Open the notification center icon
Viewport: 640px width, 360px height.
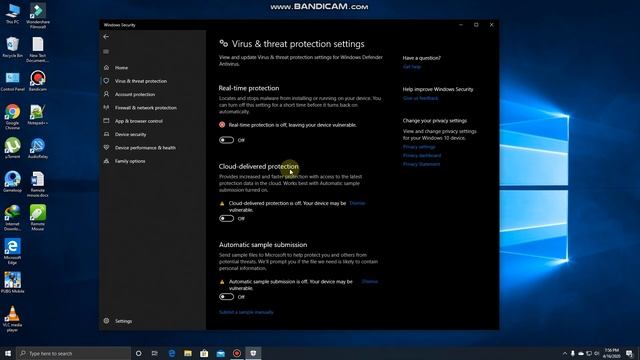tap(629, 353)
